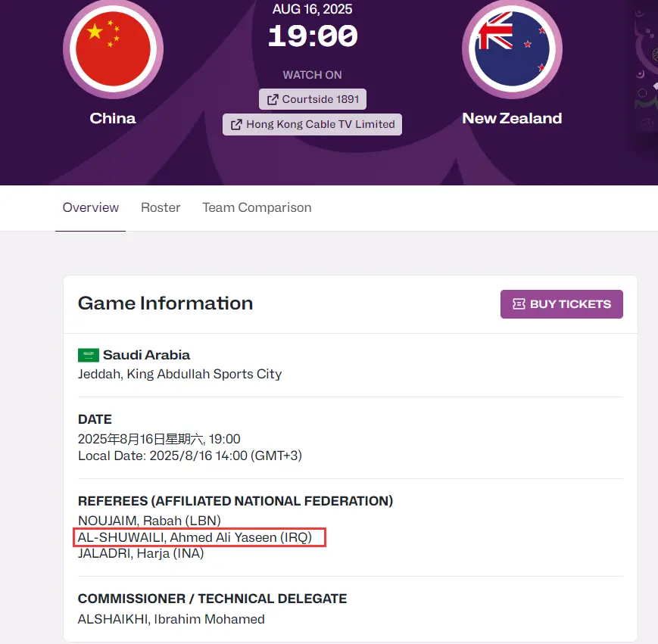The width and height of the screenshot is (658, 644).
Task: Select the Overview tab
Action: pos(90,207)
